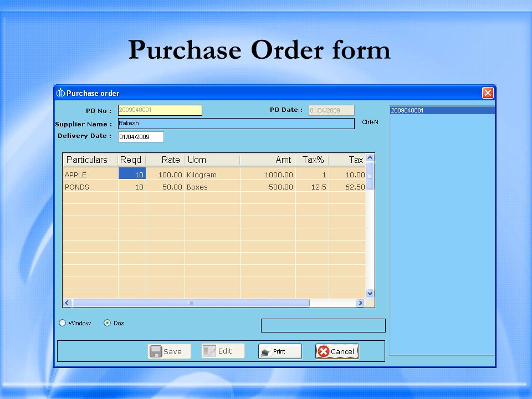Viewport: 532px width, 399px height.
Task: Click the Delivery Date field
Action: click(x=141, y=137)
